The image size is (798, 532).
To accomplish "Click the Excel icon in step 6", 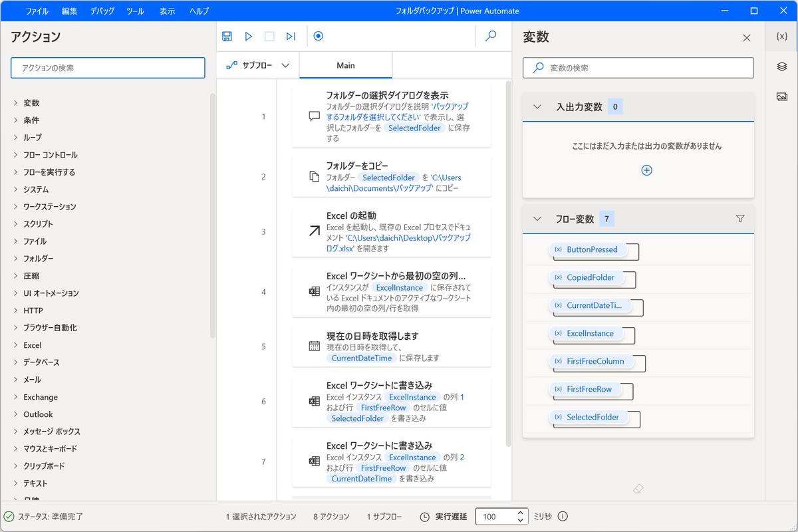I will [x=315, y=401].
